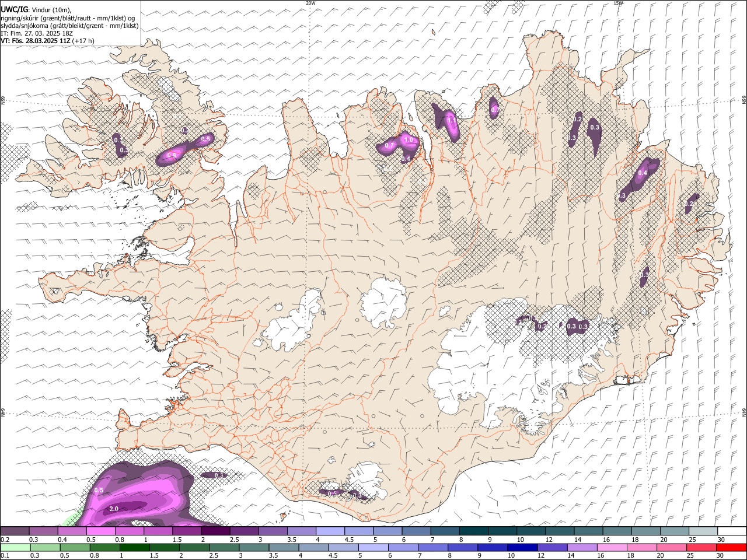Click the light grey upper swatch labeled 25
Image resolution: width=747 pixels, height=560 pixels.
pyautogui.click(x=703, y=531)
